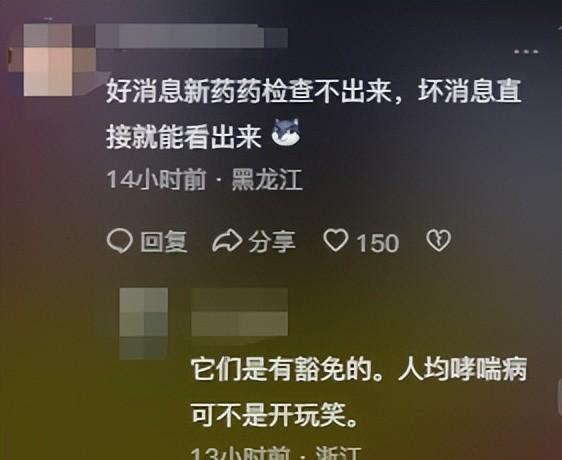Open the replier's blurred username
This screenshot has width=562, height=460.
tap(239, 312)
